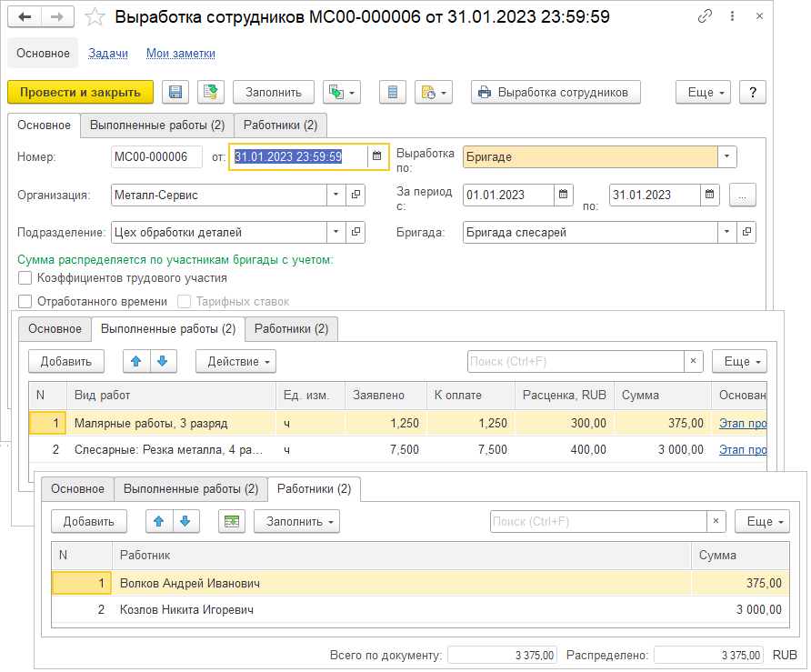Image resolution: width=811 pixels, height=672 pixels.
Task: Select the row Козлов Никита Игоревич
Action: 186,610
